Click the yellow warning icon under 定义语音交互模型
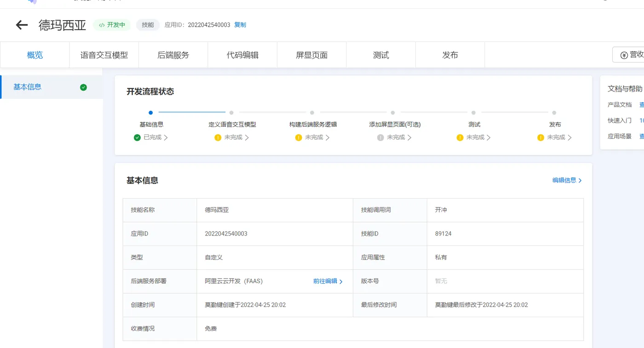644x348 pixels. click(218, 137)
